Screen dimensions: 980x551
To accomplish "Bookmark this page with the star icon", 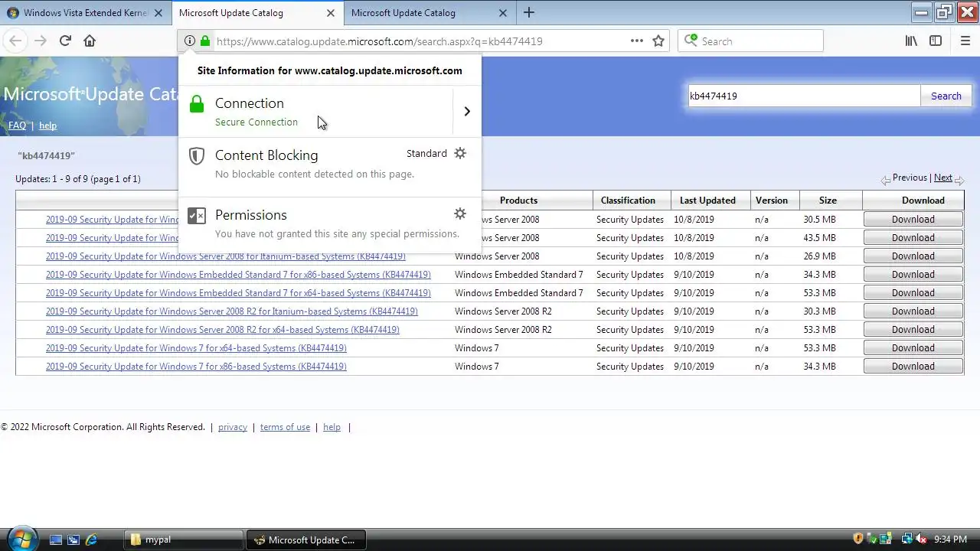I will click(x=658, y=41).
